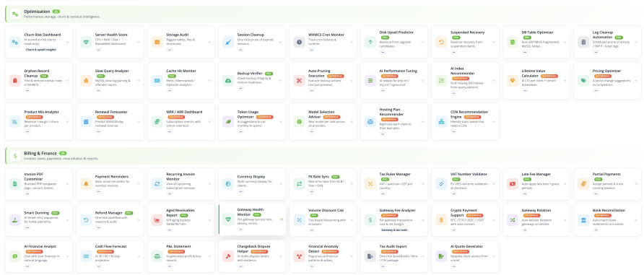Click the up-arrow icon on Disk Upsell Predictor
The image size is (644, 275).
[370, 42]
